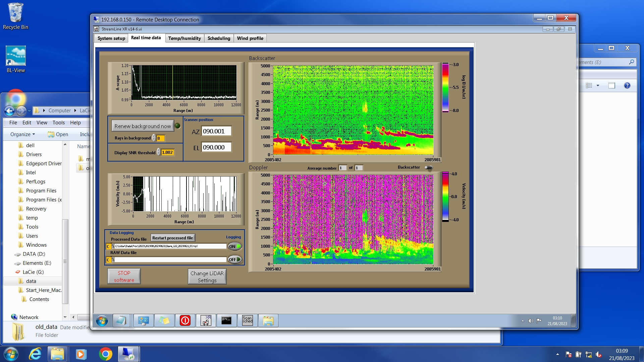The image size is (644, 362).
Task: Switch to the Wind profile tab
Action: [250, 38]
